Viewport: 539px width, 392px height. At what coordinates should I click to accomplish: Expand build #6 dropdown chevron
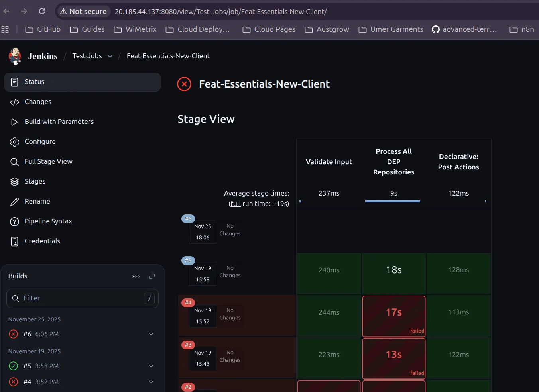(x=151, y=334)
